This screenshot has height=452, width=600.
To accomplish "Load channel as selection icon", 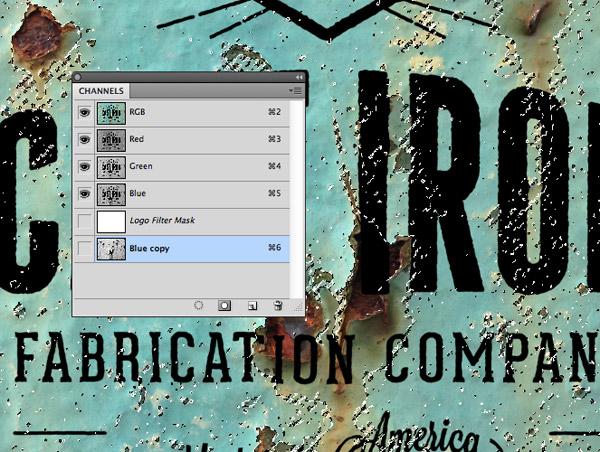I will coord(199,304).
